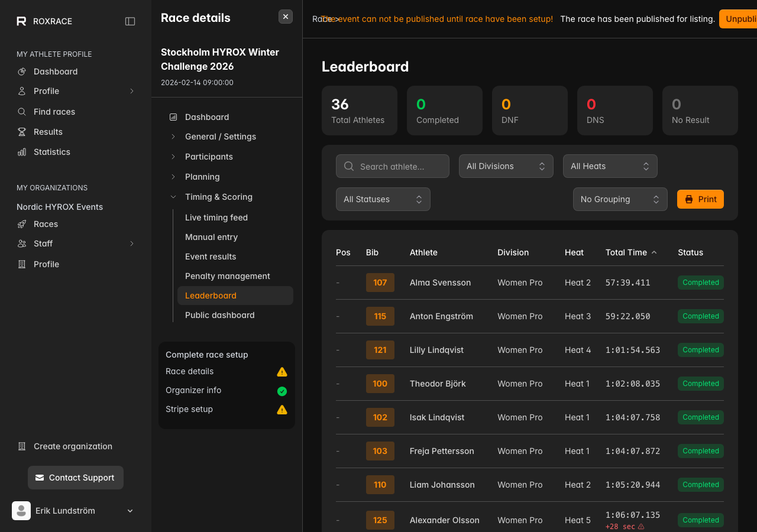The width and height of the screenshot is (757, 532).
Task: Click the envelope icon on Contact Support
Action: 40,478
